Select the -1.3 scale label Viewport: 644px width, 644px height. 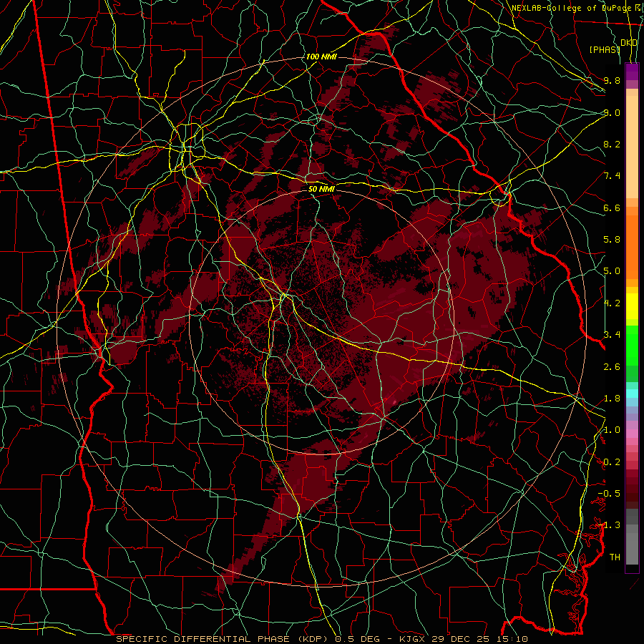609,525
